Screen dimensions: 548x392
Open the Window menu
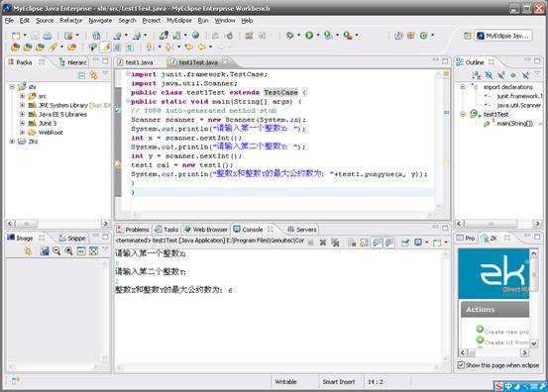pos(225,21)
